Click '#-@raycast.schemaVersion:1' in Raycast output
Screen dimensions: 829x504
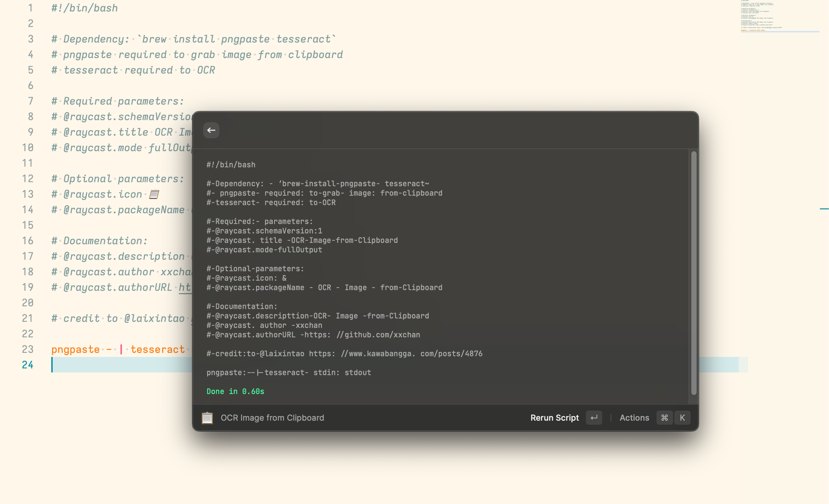[264, 231]
